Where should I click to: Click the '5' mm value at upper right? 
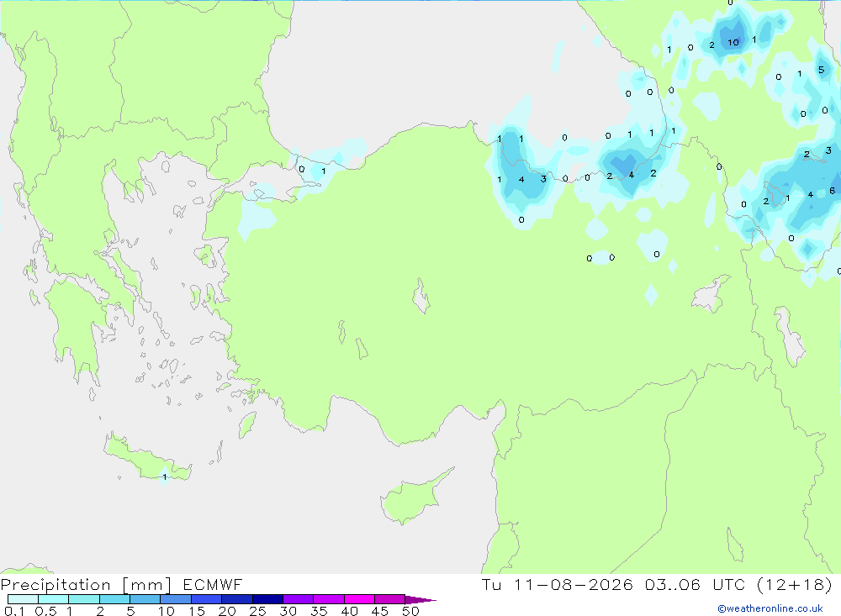point(821,70)
